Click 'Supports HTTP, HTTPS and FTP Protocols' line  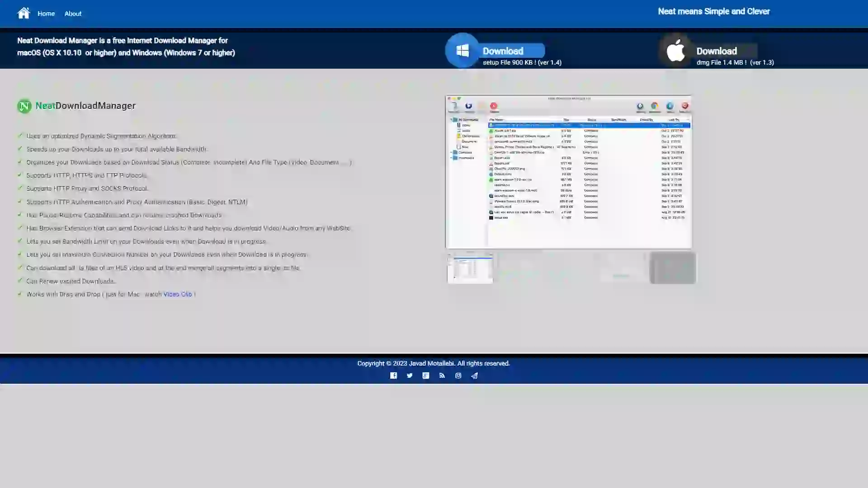click(87, 175)
